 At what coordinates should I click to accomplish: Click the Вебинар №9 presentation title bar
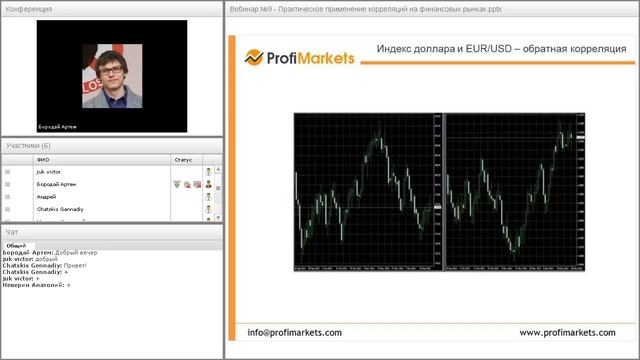(x=433, y=9)
